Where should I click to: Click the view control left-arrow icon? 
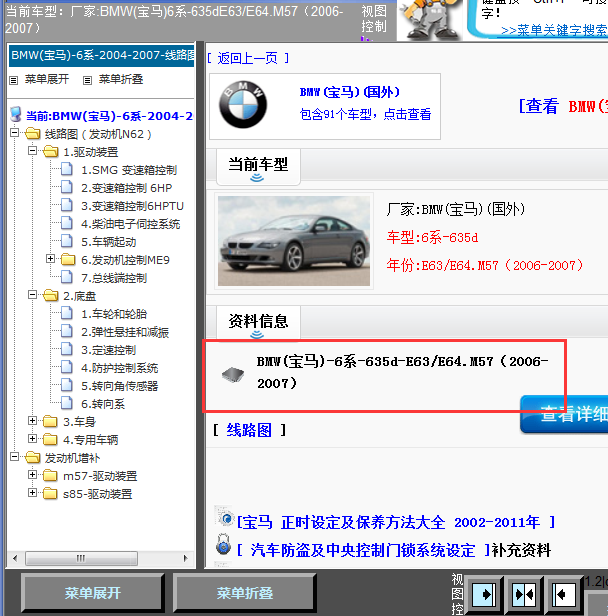tap(564, 594)
